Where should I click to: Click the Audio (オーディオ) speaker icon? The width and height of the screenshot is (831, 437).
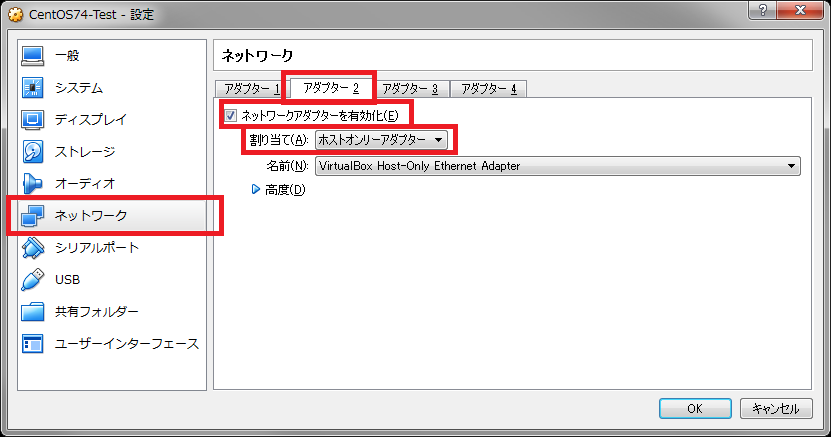coord(32,183)
